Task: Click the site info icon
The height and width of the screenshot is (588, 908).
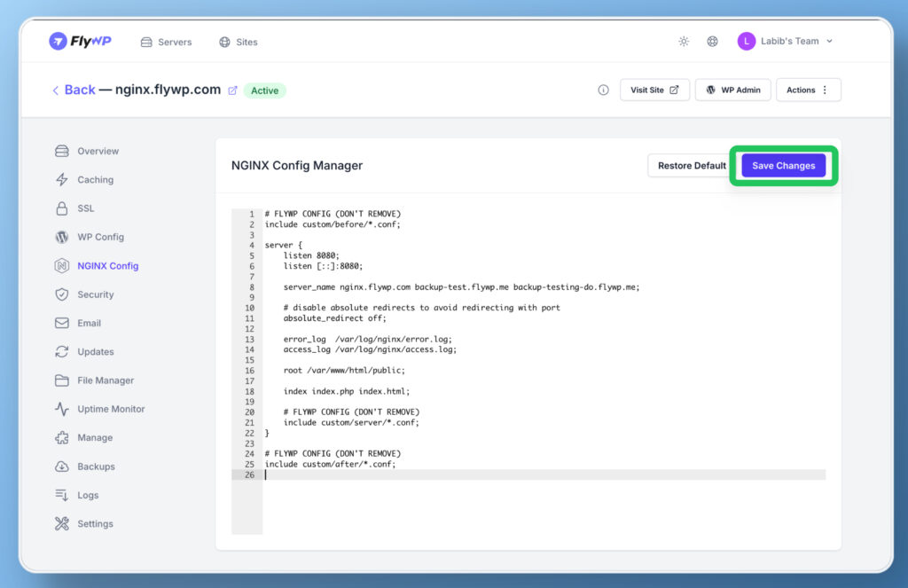Action: click(603, 90)
